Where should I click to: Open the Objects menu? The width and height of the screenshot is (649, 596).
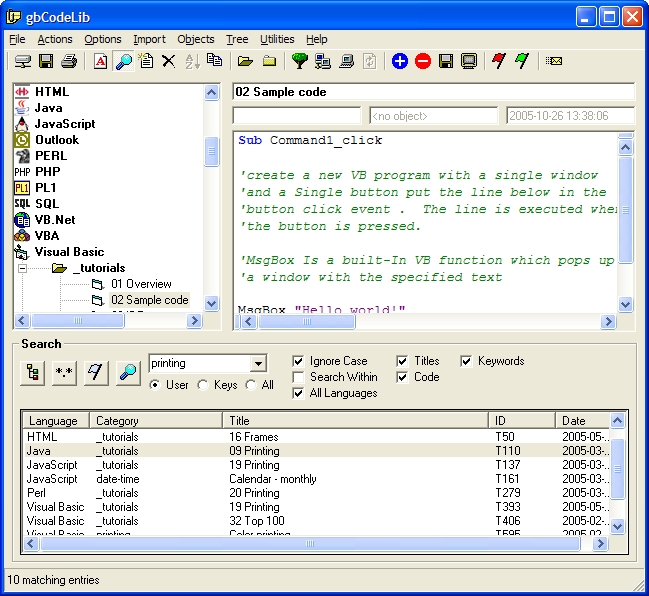(x=196, y=39)
